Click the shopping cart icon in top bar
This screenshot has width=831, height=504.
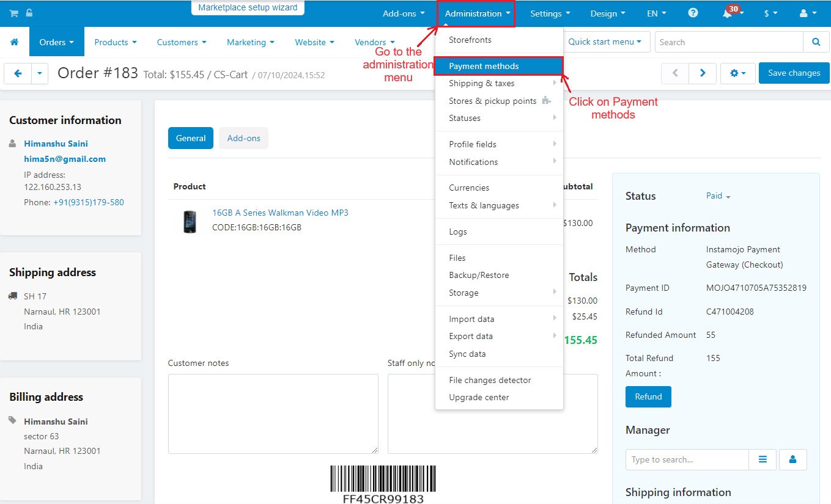(x=13, y=13)
